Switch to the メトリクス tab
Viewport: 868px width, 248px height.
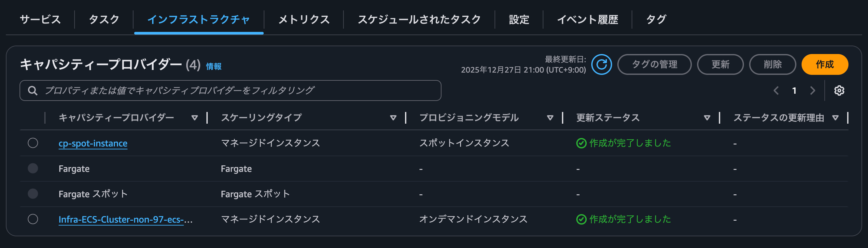(x=303, y=19)
